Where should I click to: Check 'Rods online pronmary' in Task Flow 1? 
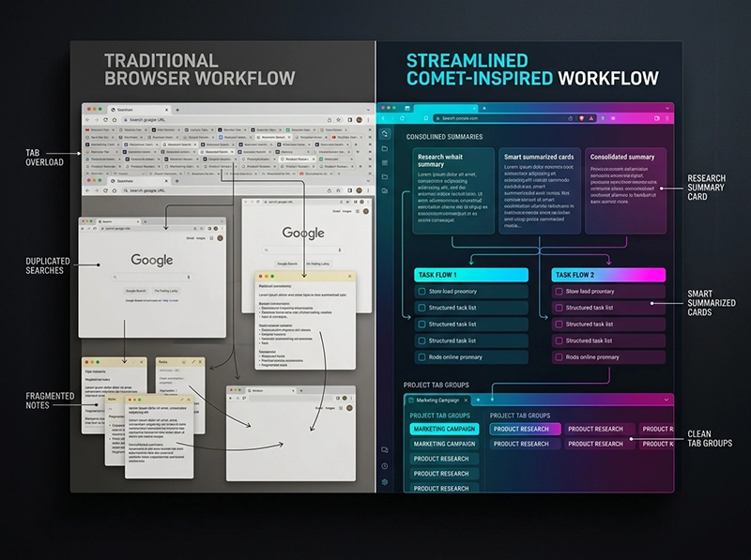(421, 357)
